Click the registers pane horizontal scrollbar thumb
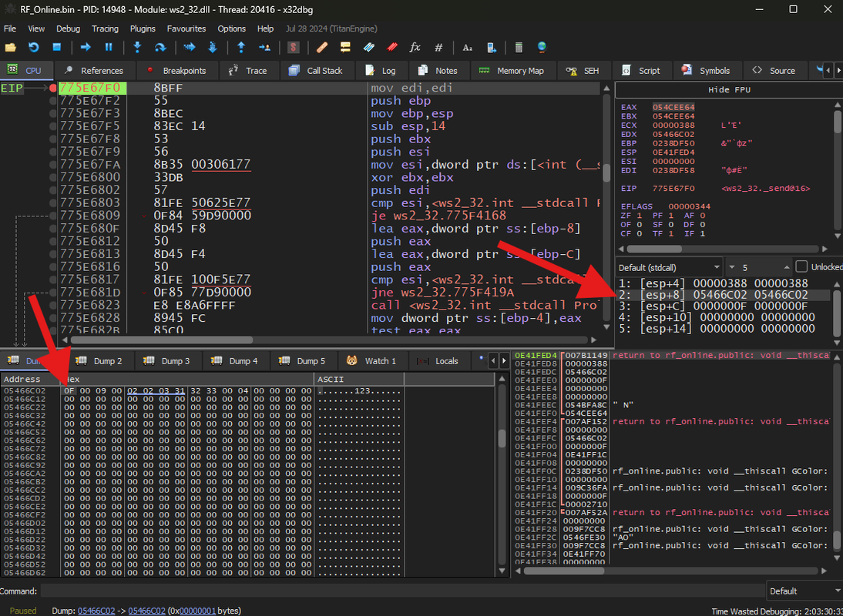This screenshot has width=843, height=616. point(654,249)
